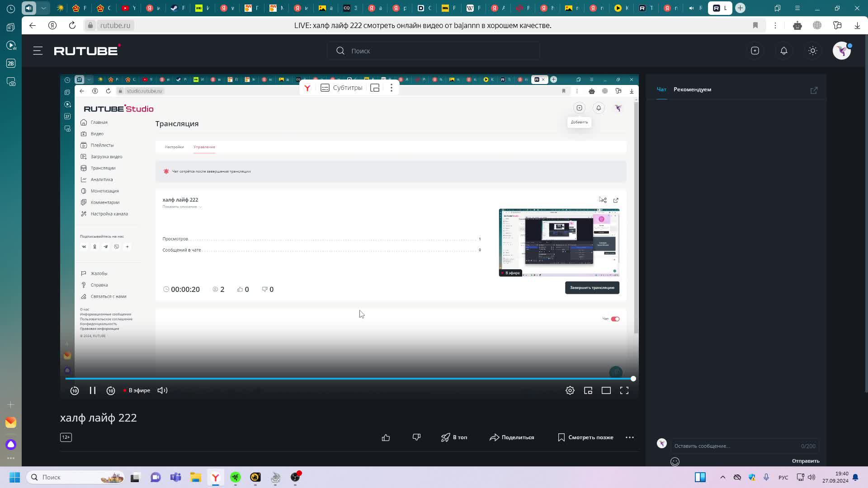The width and height of the screenshot is (868, 488).
Task: Open Microsoft Teams from taskbar
Action: pyautogui.click(x=175, y=477)
